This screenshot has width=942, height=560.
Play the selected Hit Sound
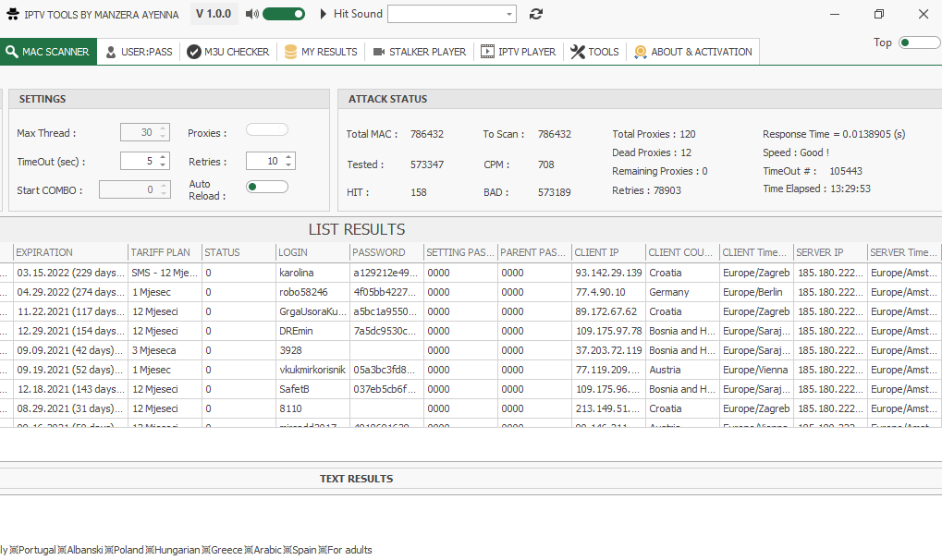(x=324, y=14)
